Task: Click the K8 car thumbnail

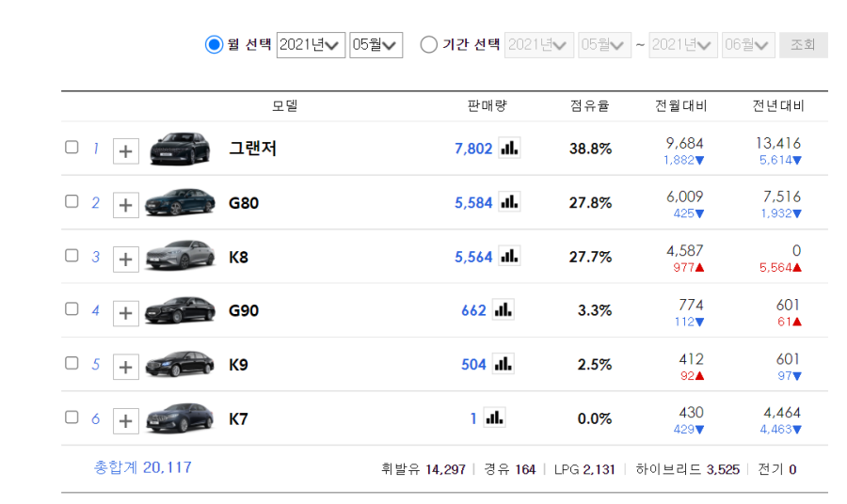Action: (180, 255)
